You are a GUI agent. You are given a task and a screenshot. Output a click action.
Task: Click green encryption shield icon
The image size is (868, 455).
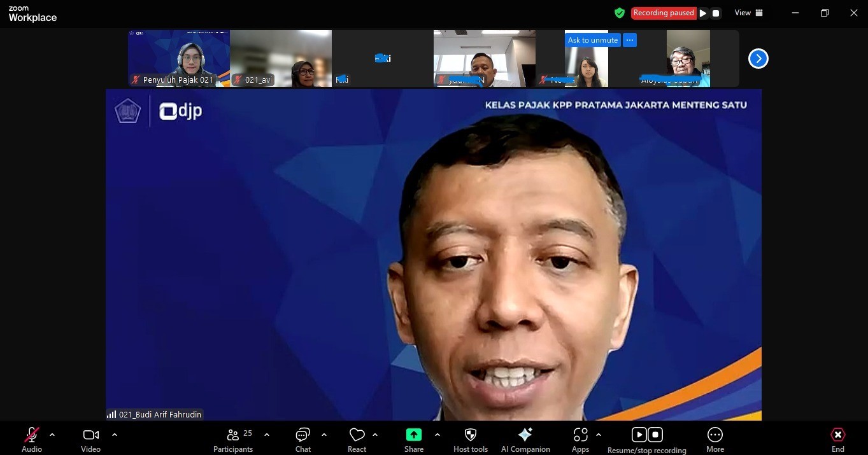619,13
